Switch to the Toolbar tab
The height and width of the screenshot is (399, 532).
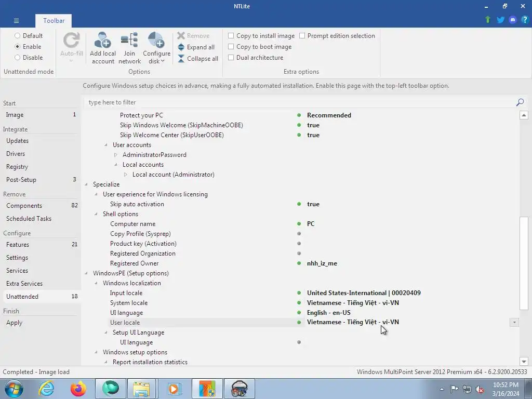coord(54,21)
